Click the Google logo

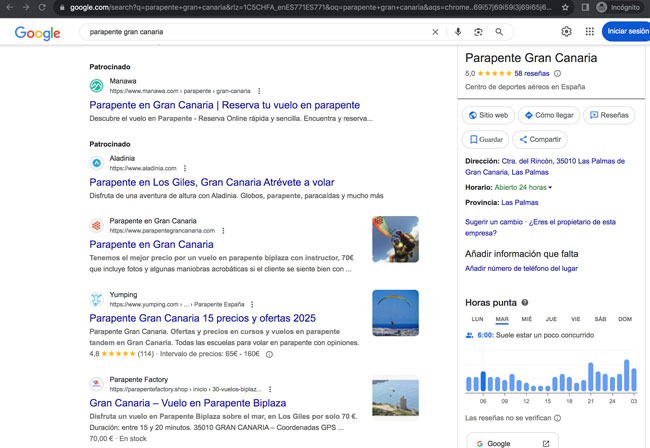(x=38, y=33)
